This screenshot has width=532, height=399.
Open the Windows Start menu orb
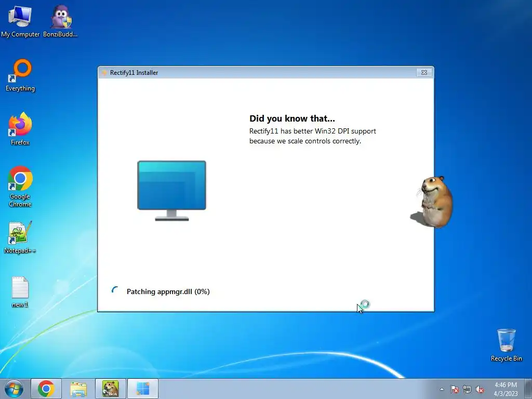click(x=14, y=389)
